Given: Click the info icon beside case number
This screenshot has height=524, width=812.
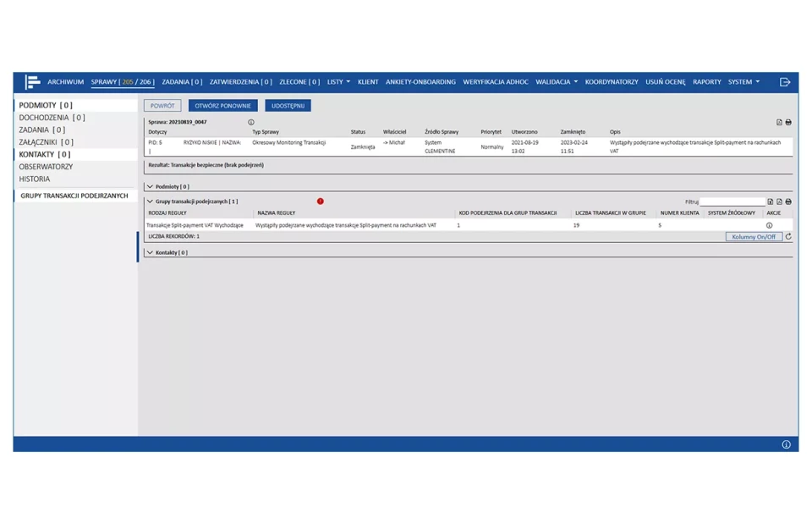Looking at the screenshot, I should coord(251,122).
